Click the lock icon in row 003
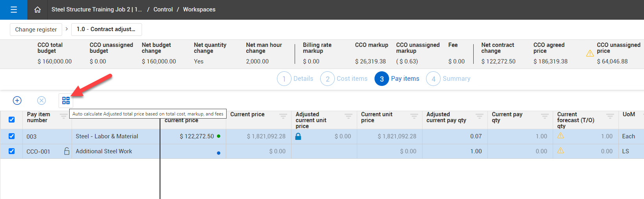 click(298, 136)
